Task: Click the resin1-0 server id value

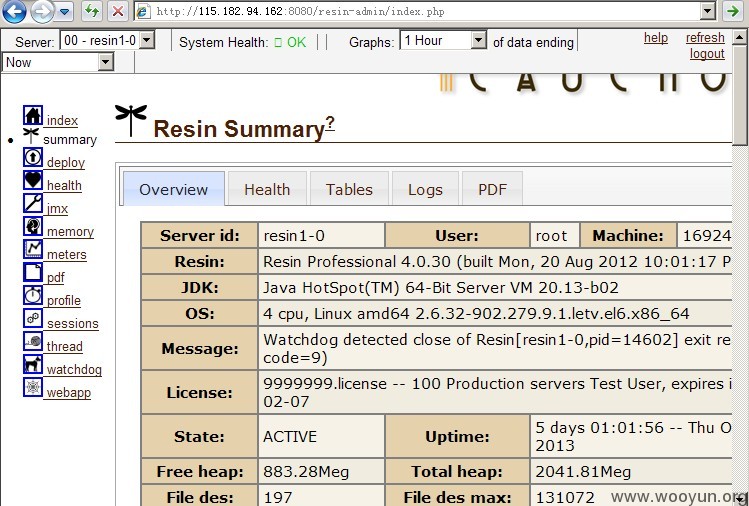Action: point(294,236)
